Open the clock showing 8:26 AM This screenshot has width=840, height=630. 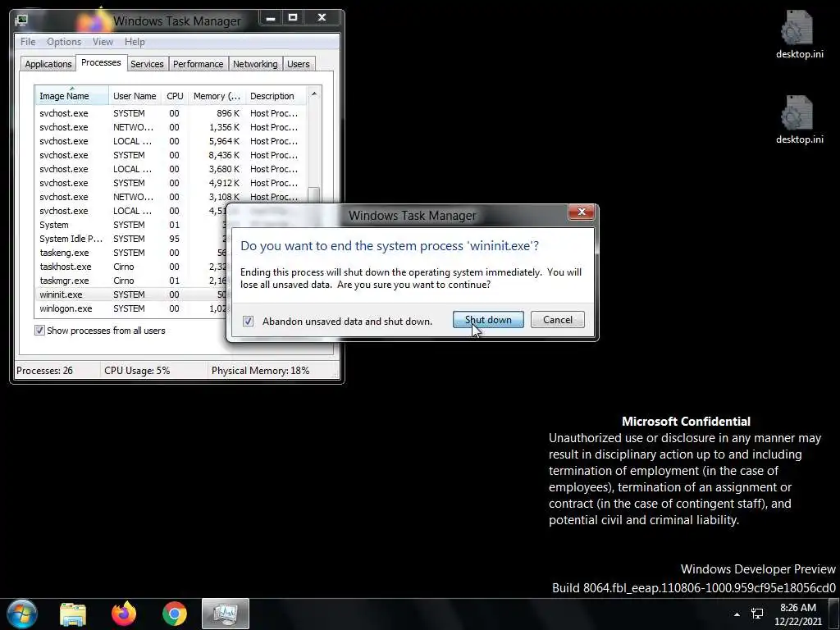(797, 614)
